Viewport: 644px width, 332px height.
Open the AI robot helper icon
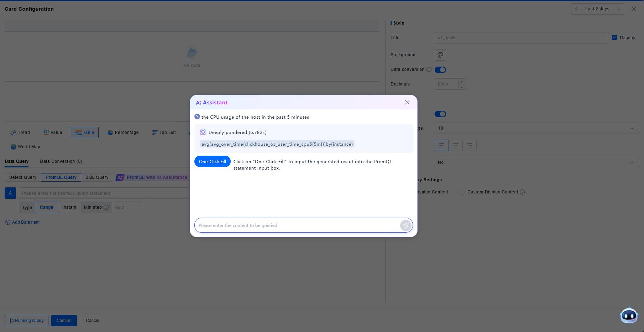[x=629, y=315]
